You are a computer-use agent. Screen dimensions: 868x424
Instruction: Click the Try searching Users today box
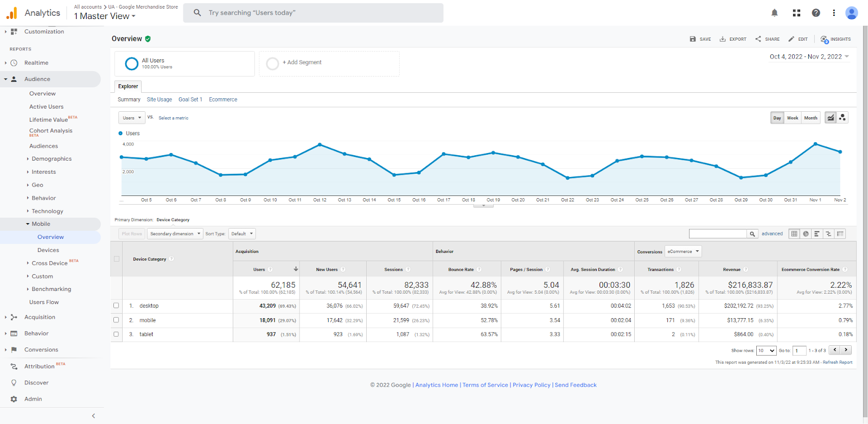(313, 13)
